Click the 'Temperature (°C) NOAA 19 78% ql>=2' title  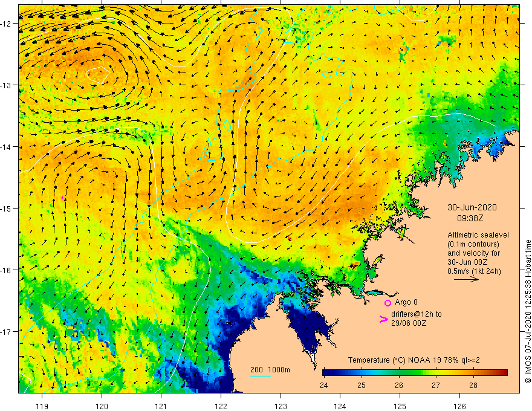(414, 360)
